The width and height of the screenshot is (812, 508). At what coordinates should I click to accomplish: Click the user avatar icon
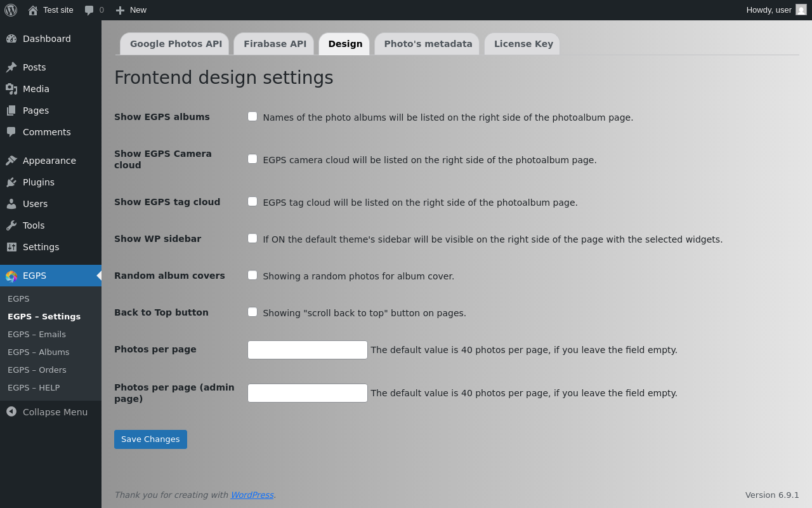pyautogui.click(x=801, y=10)
